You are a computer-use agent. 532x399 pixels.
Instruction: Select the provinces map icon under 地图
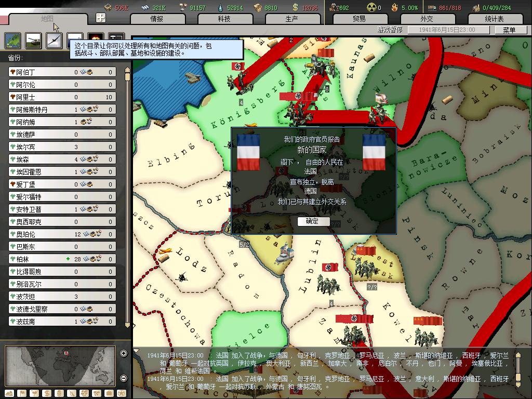(13, 41)
